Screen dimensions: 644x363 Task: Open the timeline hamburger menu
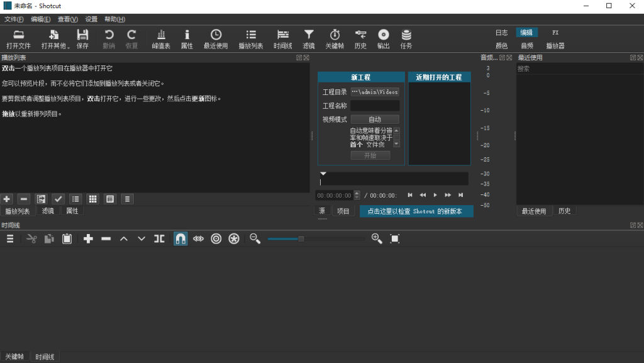tap(9, 238)
